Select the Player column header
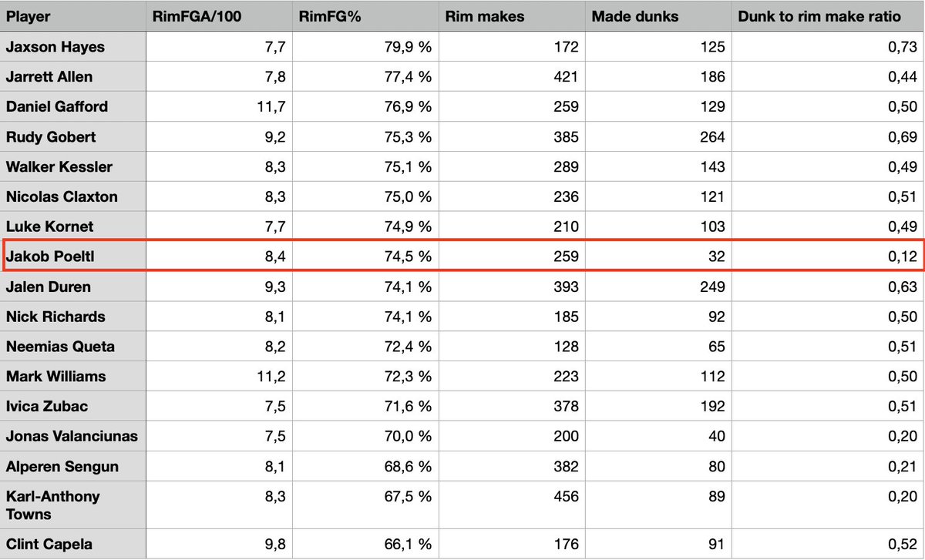This screenshot has height=560, width=925. click(73, 16)
